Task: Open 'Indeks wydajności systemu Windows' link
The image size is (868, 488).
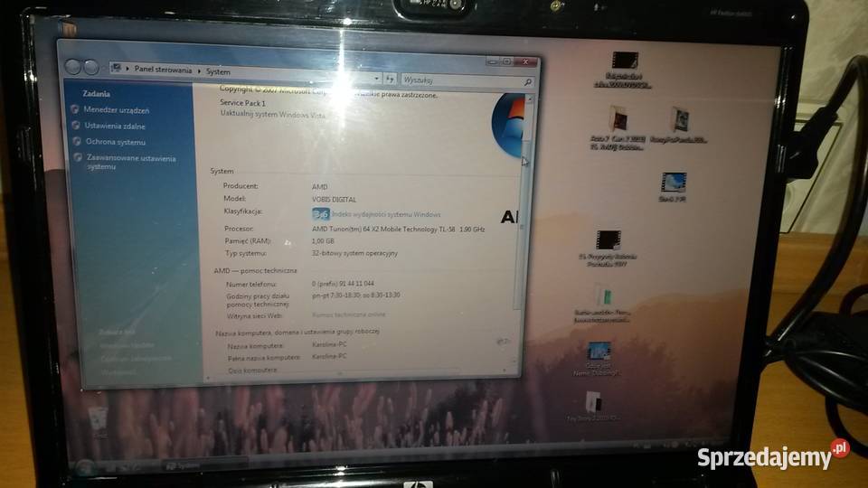Action: point(386,214)
